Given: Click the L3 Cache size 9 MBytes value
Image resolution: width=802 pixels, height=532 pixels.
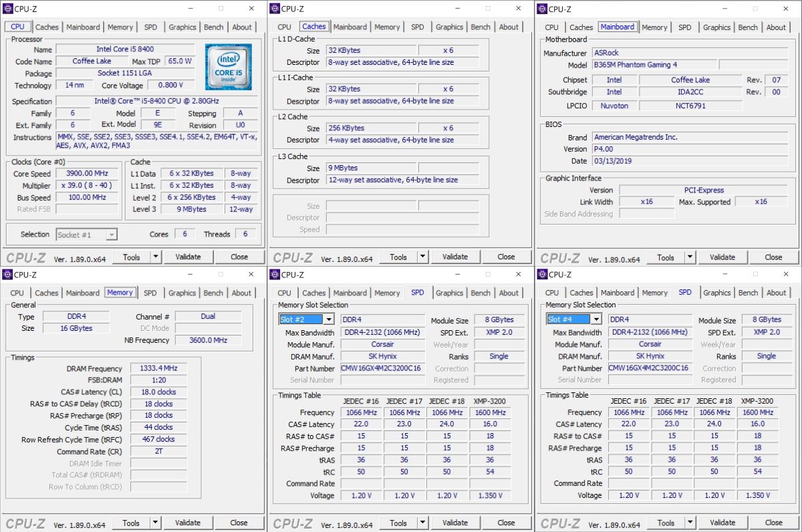Looking at the screenshot, I should point(371,168).
